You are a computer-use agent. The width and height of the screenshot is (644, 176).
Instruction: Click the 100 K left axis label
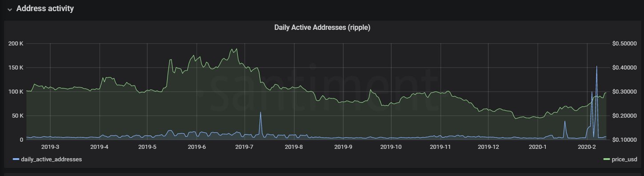pyautogui.click(x=16, y=92)
